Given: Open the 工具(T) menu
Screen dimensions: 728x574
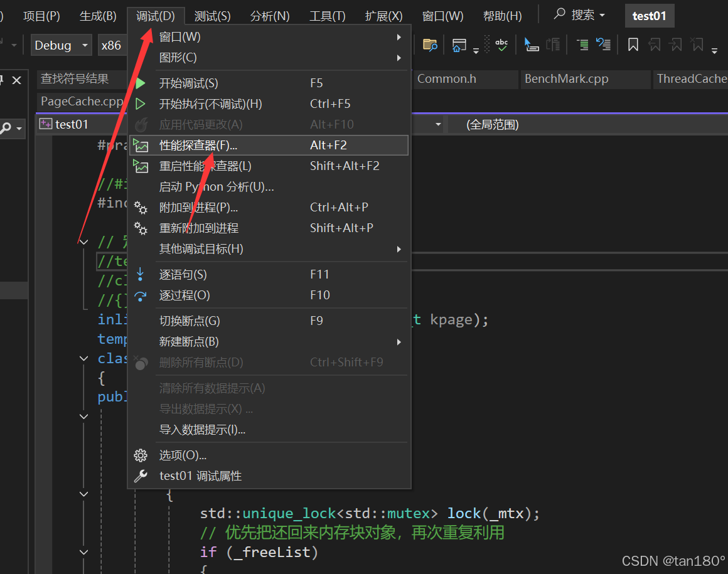Looking at the screenshot, I should pyautogui.click(x=328, y=16).
